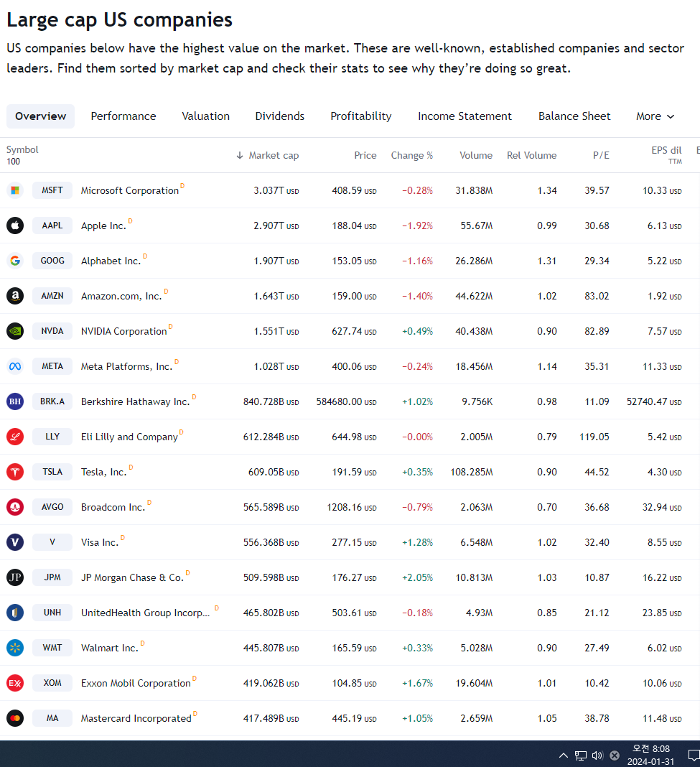The width and height of the screenshot is (700, 767).
Task: Select Tesla volume 108.285M cell
Action: click(x=472, y=472)
